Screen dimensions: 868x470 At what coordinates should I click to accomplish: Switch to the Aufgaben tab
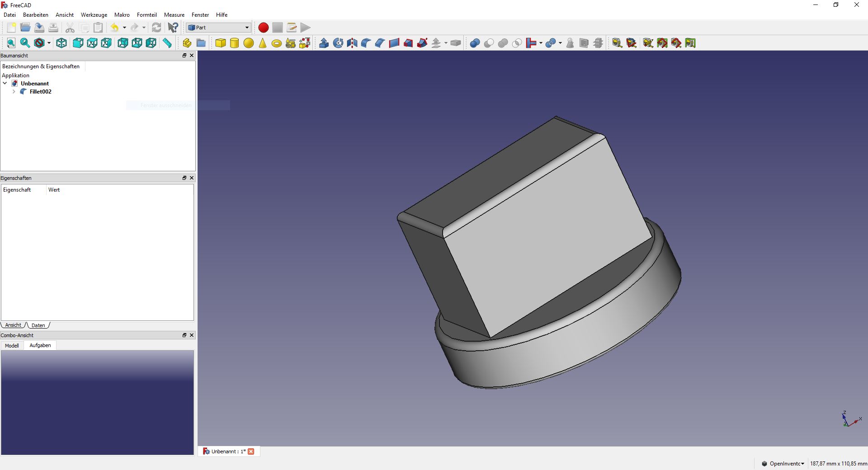click(x=40, y=345)
